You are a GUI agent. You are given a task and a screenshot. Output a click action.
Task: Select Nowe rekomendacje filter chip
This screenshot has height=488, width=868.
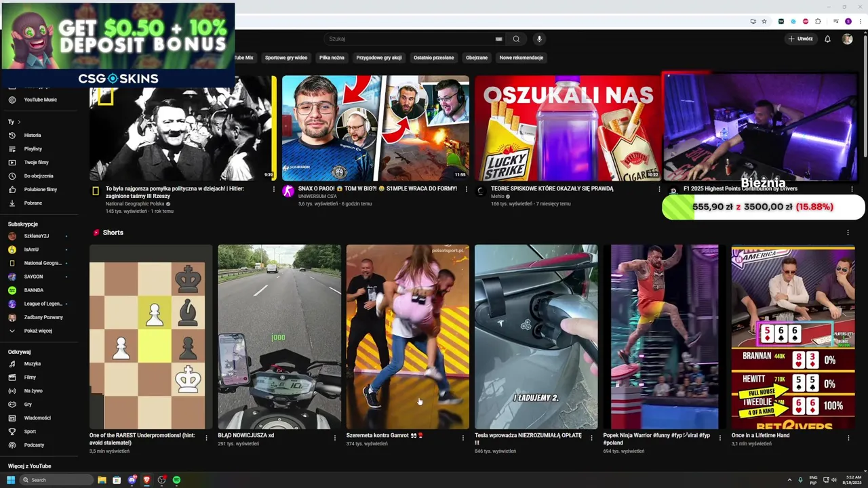(x=521, y=58)
